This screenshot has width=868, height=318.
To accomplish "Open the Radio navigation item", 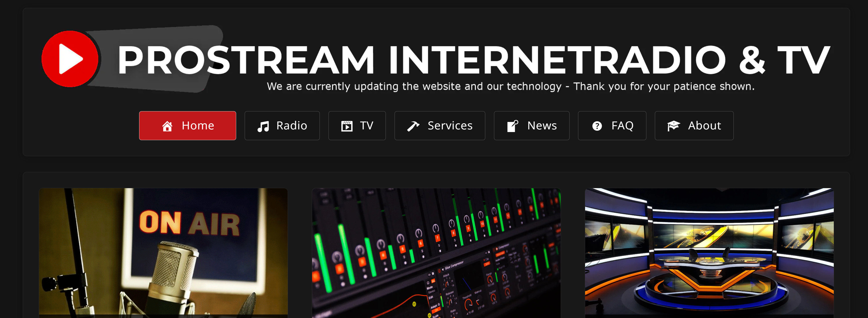I will (282, 125).
